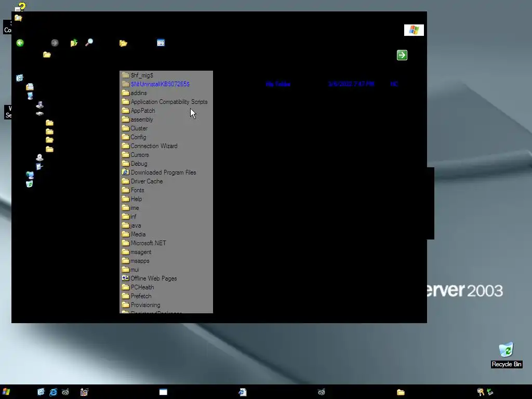Select the Debug folder

[x=135, y=164]
